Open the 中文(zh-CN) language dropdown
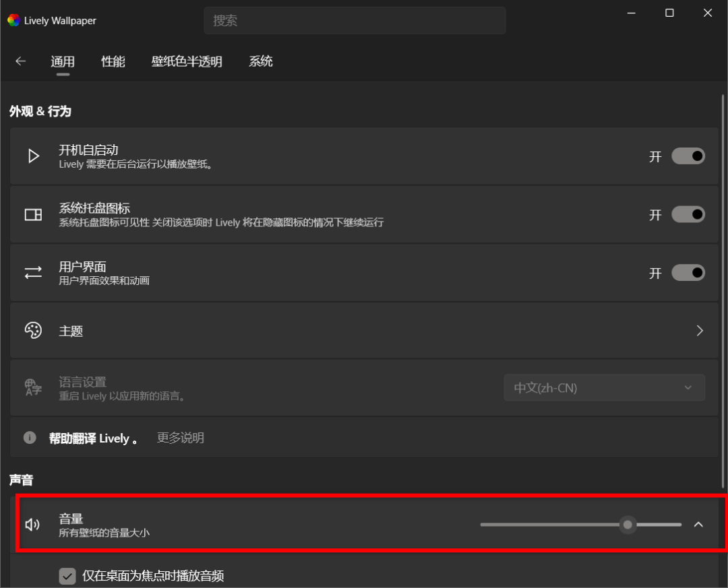This screenshot has width=728, height=588. tap(605, 387)
